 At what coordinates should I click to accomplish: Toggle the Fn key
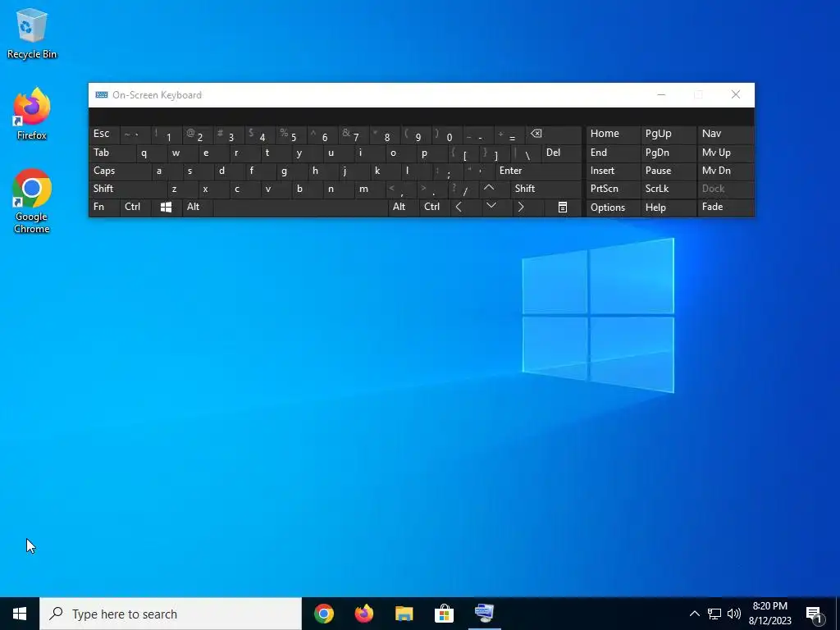104,207
